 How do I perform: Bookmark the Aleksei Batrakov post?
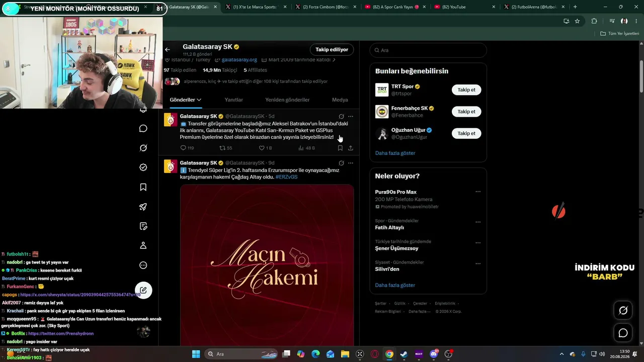tap(340, 148)
